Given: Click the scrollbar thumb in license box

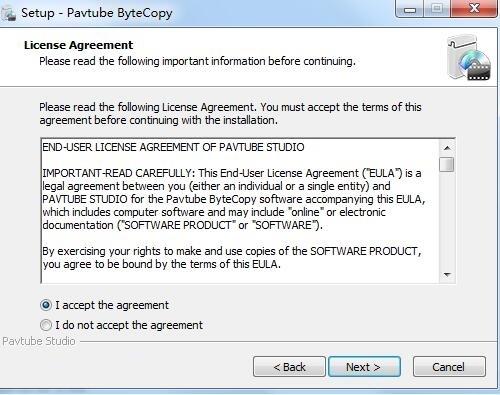Looking at the screenshot, I should point(447,164).
